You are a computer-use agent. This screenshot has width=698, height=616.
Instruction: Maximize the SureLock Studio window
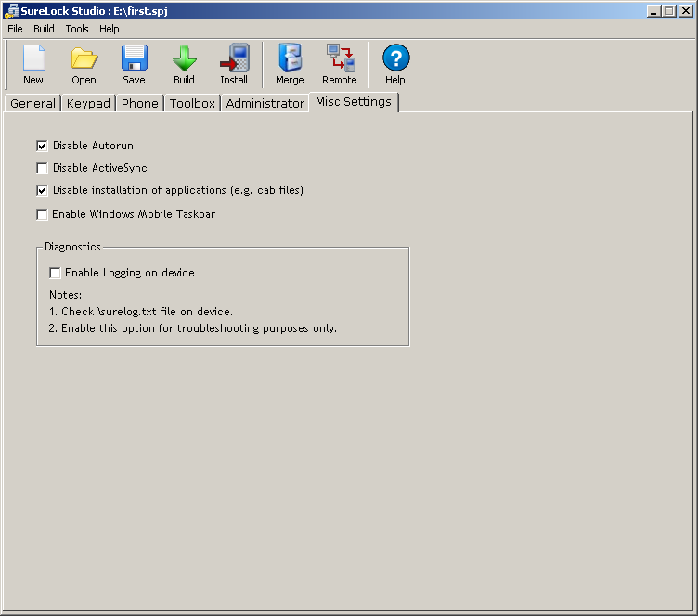pyautogui.click(x=668, y=11)
